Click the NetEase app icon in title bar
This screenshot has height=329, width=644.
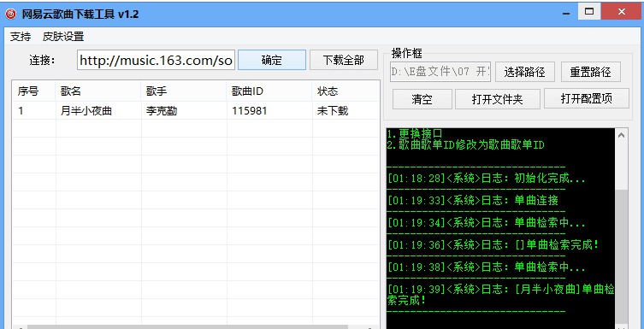(10, 15)
